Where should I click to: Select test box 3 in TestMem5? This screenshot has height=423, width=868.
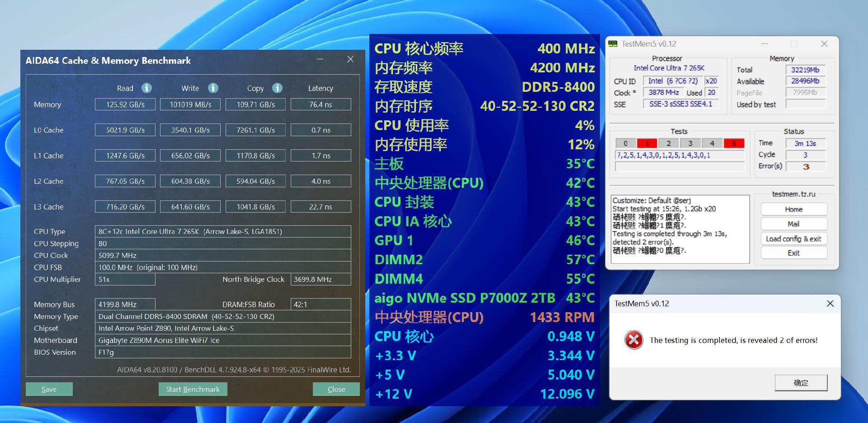[x=690, y=143]
